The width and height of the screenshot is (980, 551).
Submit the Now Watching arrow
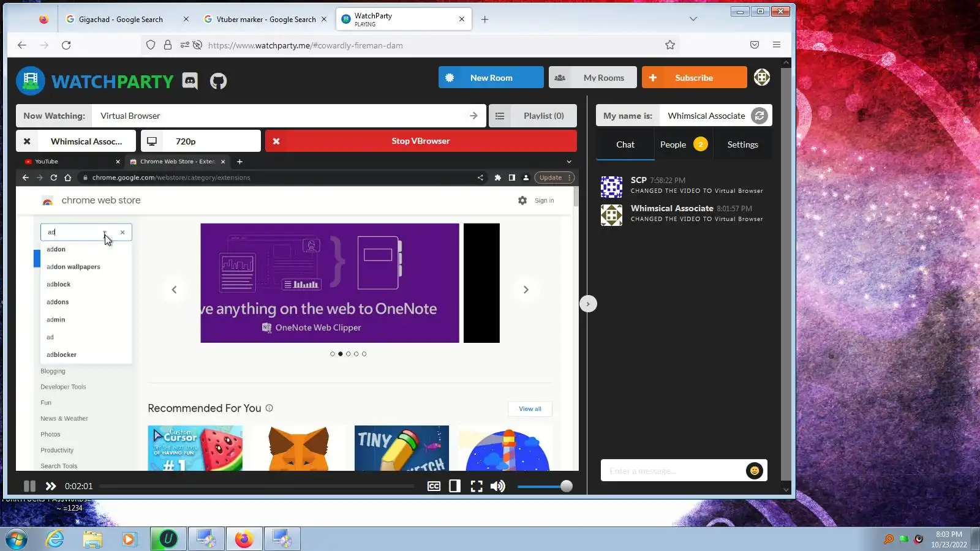(x=473, y=116)
